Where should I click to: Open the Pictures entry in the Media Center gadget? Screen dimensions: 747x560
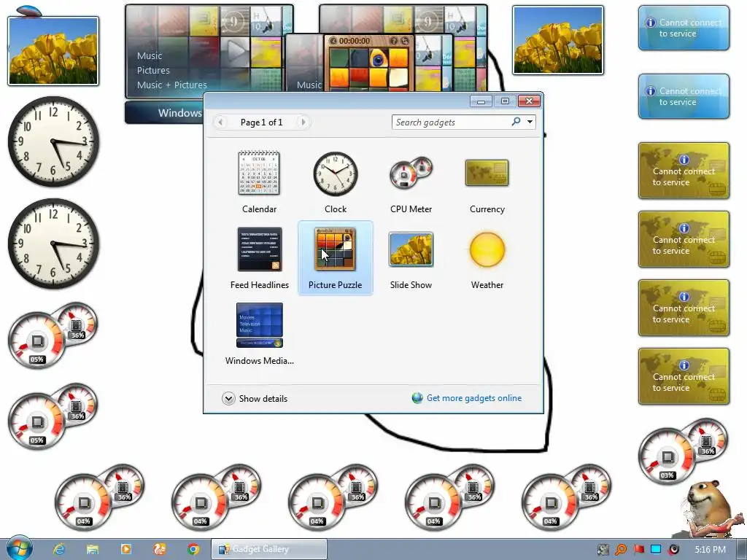tap(153, 71)
